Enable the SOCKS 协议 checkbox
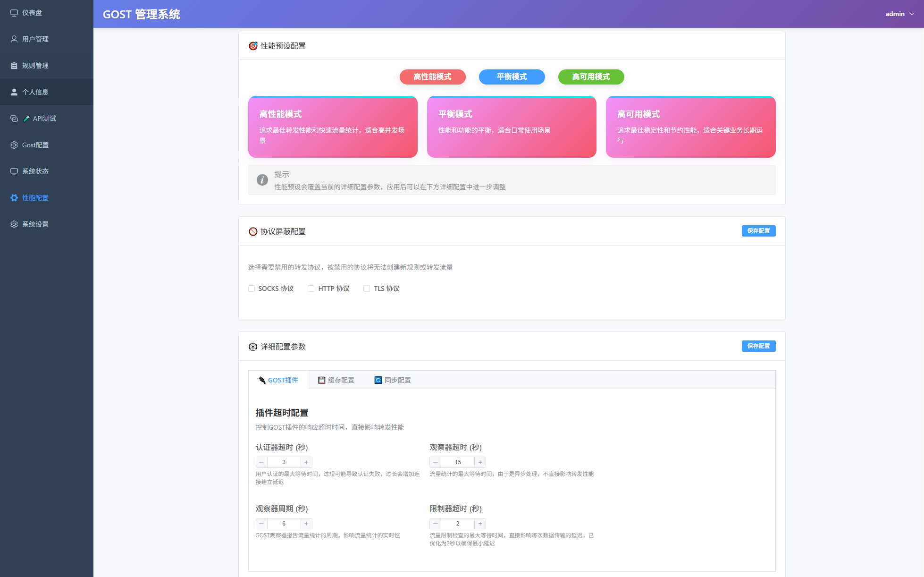This screenshot has height=577, width=924. click(x=252, y=288)
